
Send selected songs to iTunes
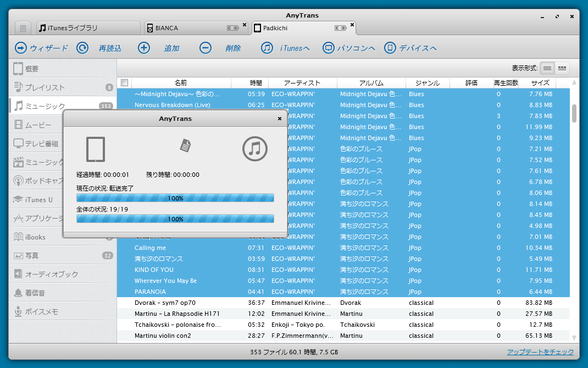[x=286, y=48]
